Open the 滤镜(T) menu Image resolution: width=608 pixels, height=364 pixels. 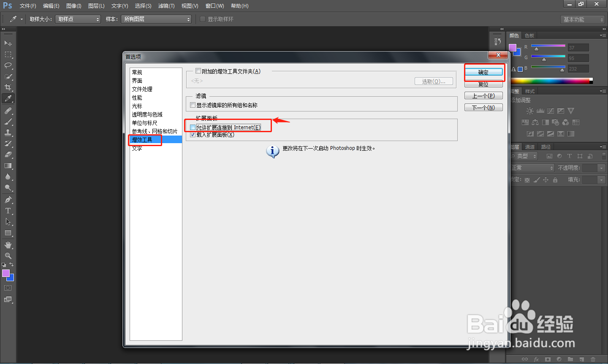(x=166, y=6)
